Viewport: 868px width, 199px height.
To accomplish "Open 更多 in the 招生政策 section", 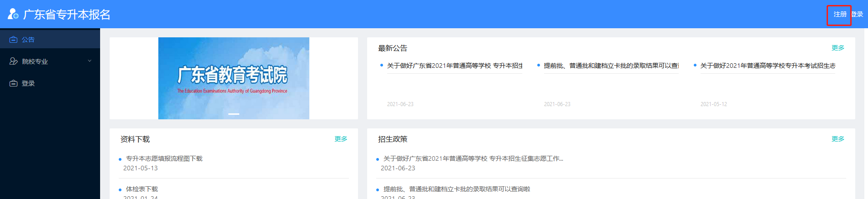I will click(838, 139).
